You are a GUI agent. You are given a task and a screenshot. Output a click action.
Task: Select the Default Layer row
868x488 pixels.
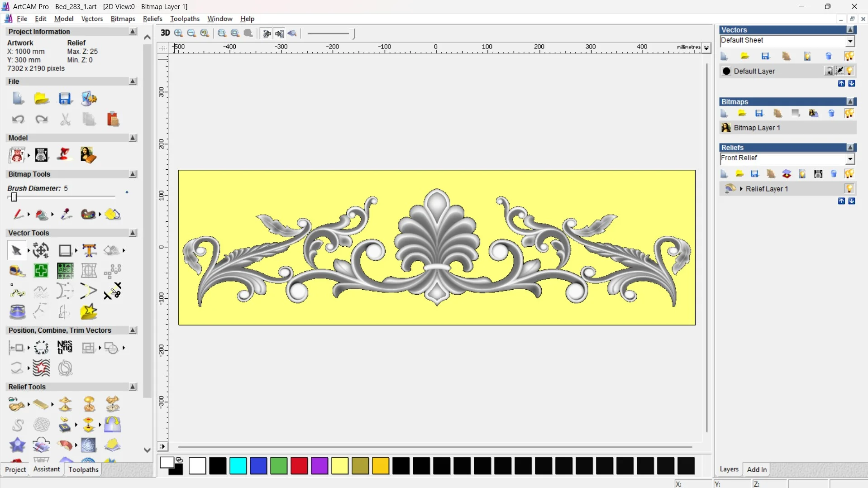pyautogui.click(x=788, y=71)
